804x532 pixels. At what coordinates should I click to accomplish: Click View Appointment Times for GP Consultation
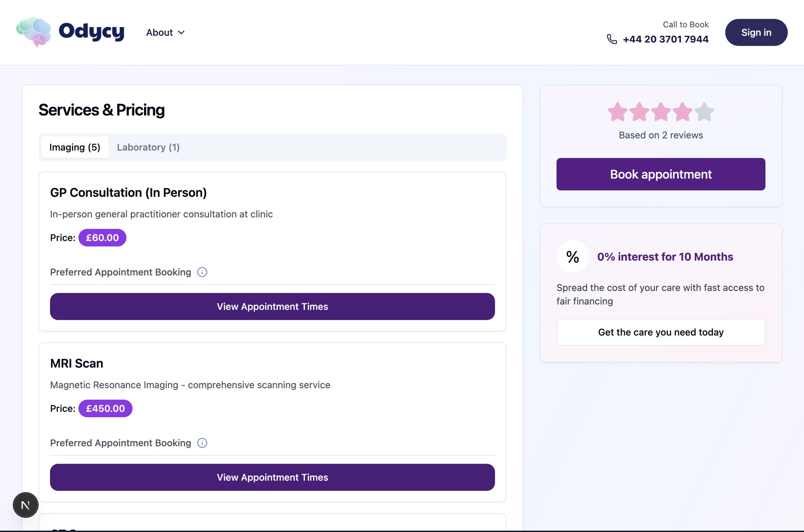pos(272,306)
